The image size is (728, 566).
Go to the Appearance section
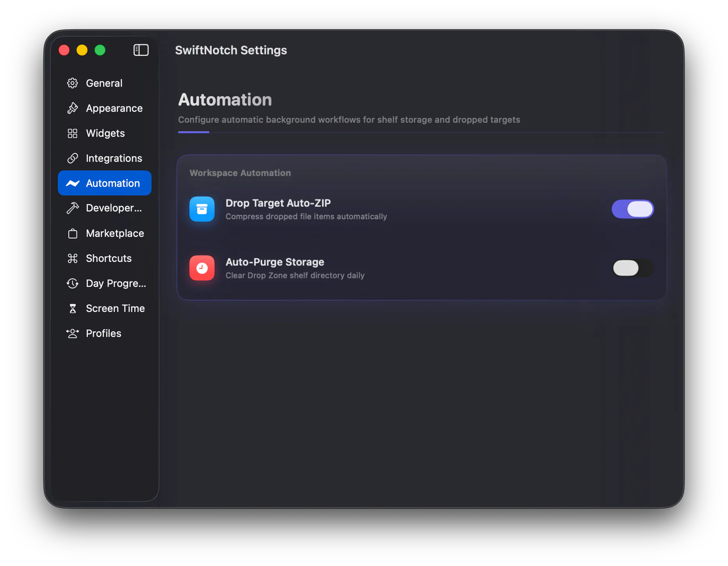point(105,108)
